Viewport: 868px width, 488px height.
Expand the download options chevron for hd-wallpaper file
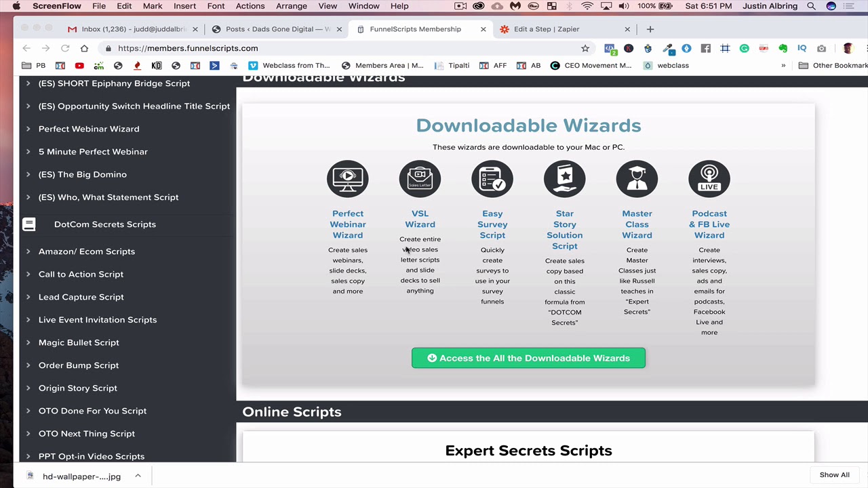[x=138, y=476]
